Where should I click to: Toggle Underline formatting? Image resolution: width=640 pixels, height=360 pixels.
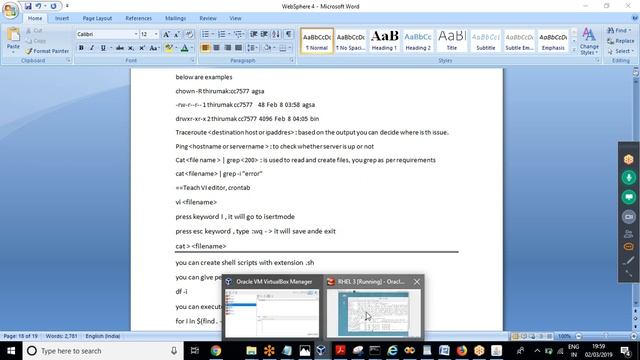[103, 48]
